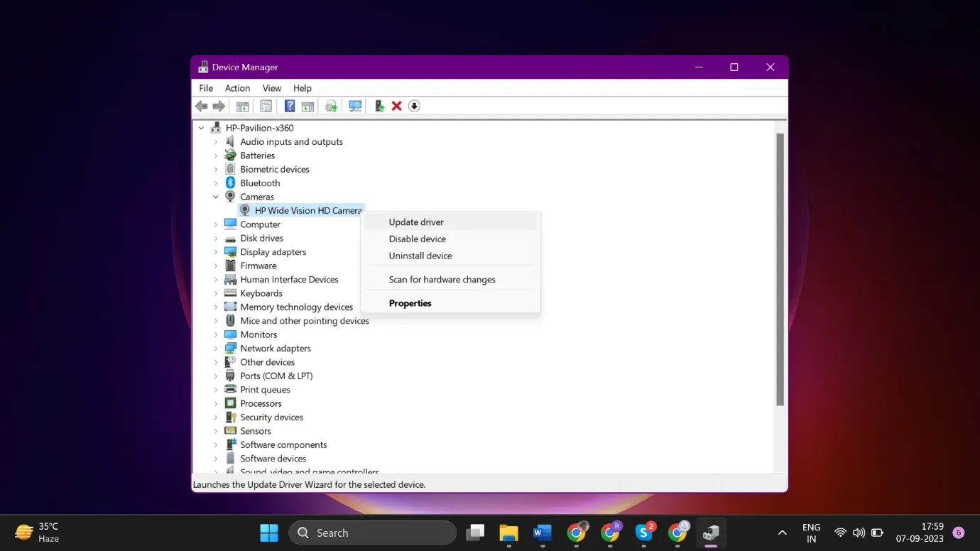Open Microsoft Word from the taskbar

pos(543,533)
